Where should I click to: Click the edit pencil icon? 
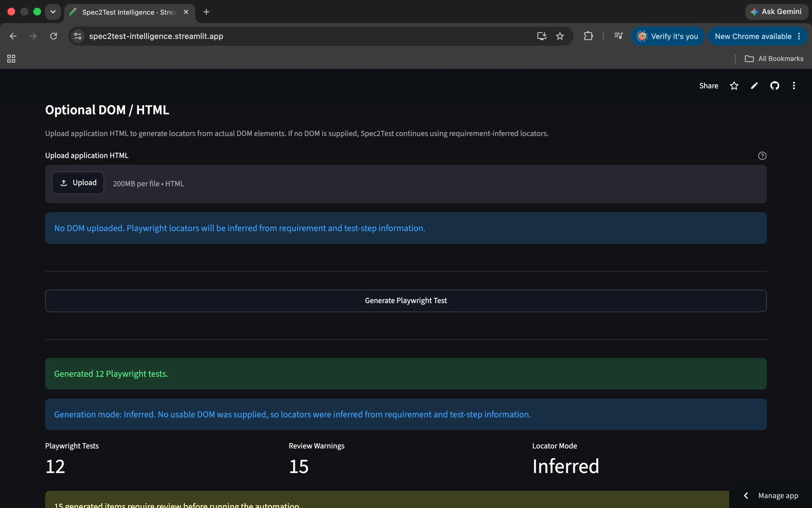pyautogui.click(x=754, y=86)
